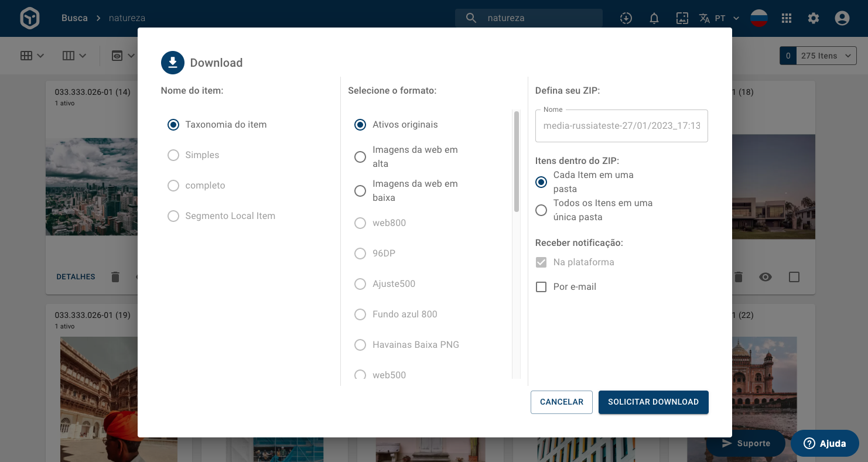868x462 pixels.
Task: Select Ativos originais format
Action: point(360,125)
